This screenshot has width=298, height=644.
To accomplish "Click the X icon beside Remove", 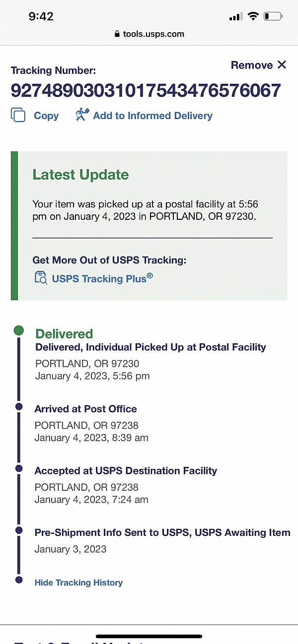I will 282,65.
